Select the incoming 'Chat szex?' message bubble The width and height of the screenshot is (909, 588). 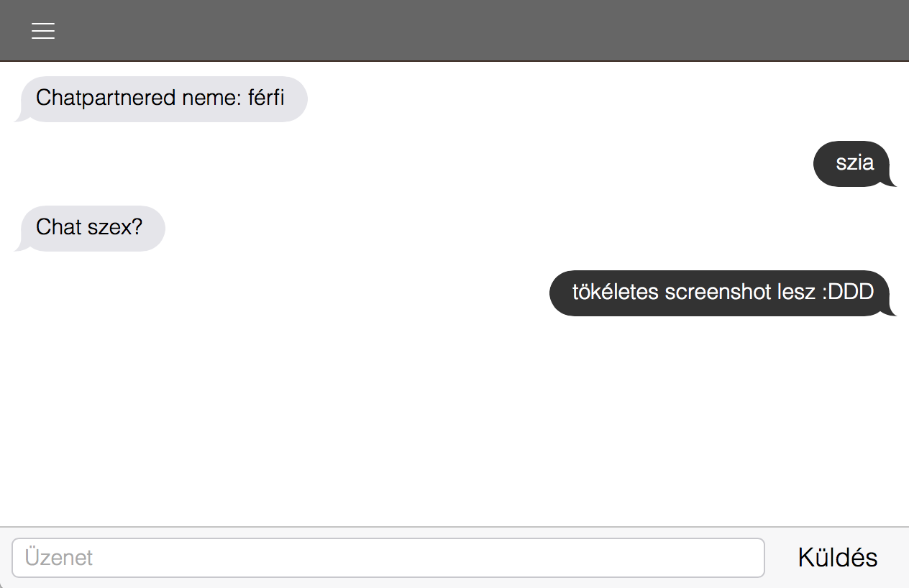tap(89, 229)
